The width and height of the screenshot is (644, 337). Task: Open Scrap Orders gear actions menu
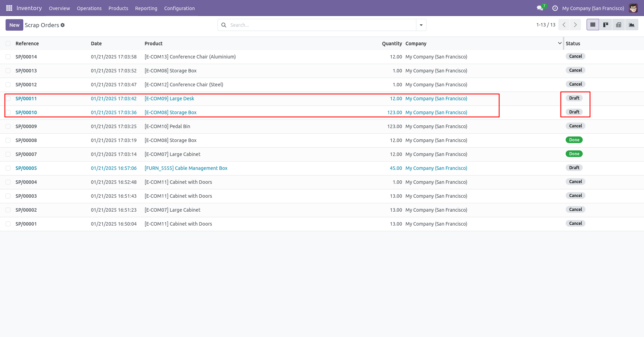pos(63,25)
